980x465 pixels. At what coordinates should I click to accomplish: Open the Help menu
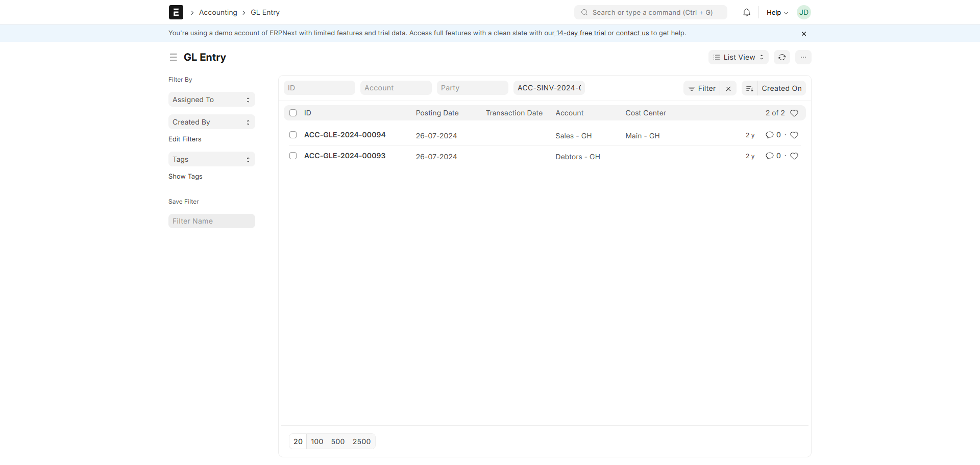pos(777,12)
